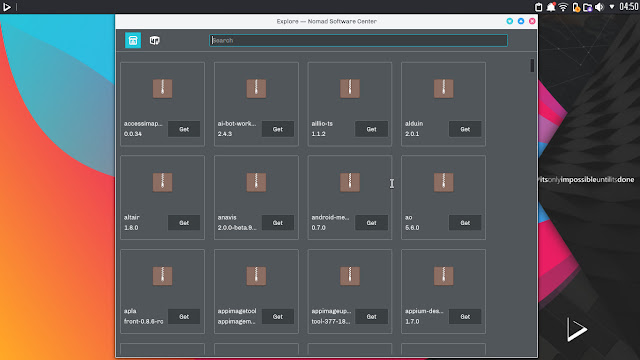Select the 'appimagetool' package name

click(237, 311)
